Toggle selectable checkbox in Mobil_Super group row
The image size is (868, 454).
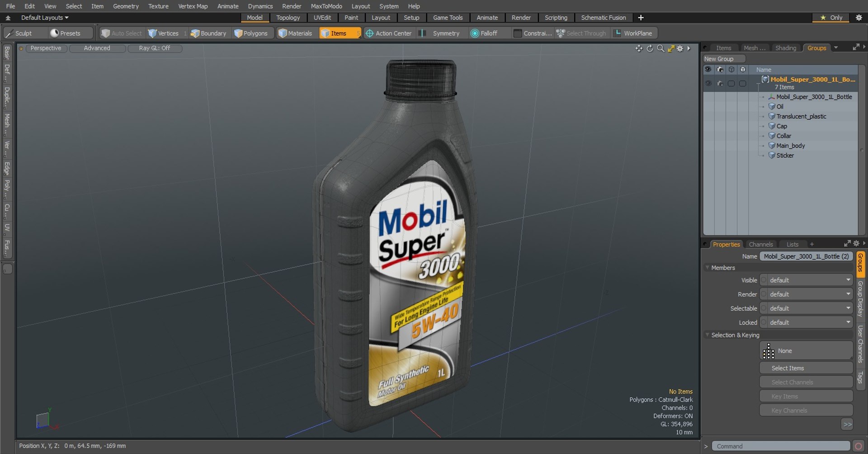pos(731,83)
